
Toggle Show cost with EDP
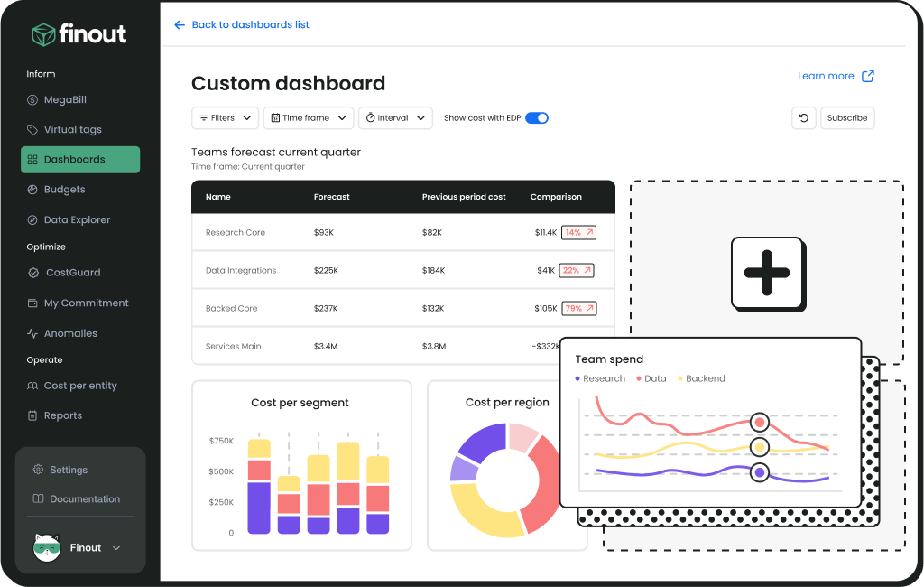click(x=537, y=117)
